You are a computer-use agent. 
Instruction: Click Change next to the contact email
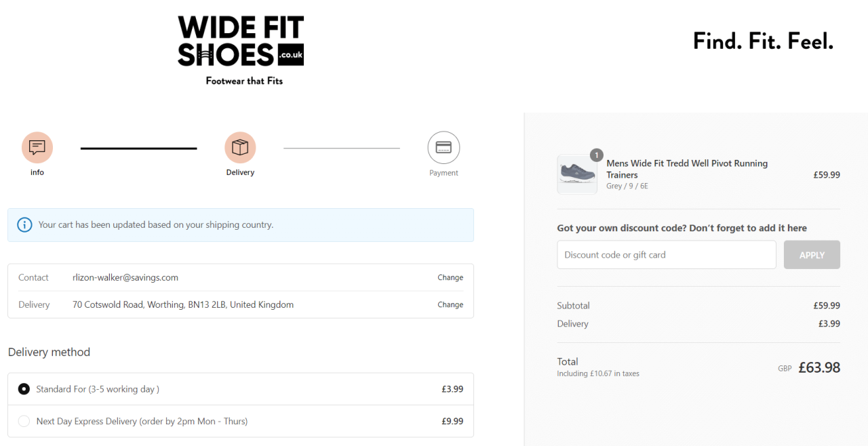450,277
